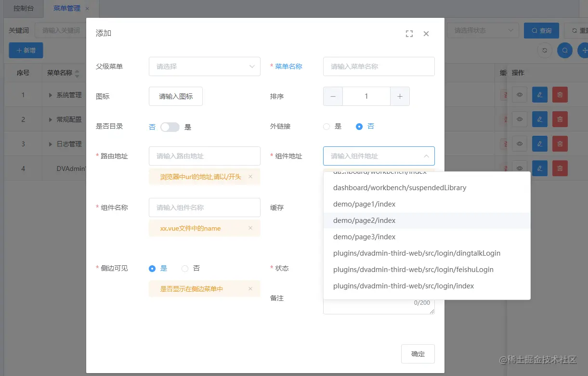Viewport: 588px width, 376px height.
Task: Click the 备注 textarea
Action: [379, 306]
